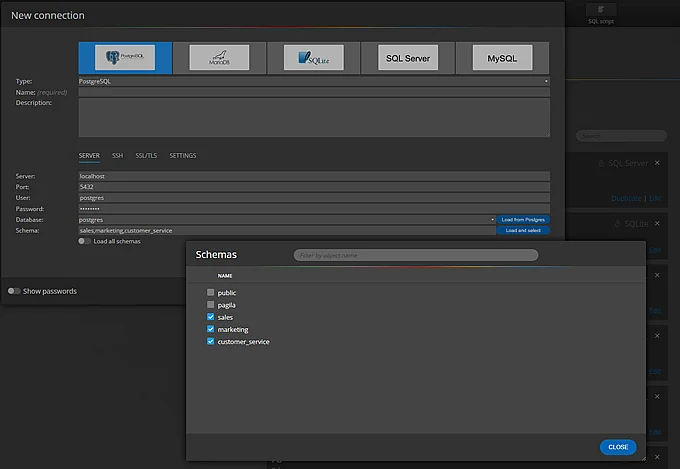Pick the SQLite connection icon
The width and height of the screenshot is (680, 469).
(314, 57)
